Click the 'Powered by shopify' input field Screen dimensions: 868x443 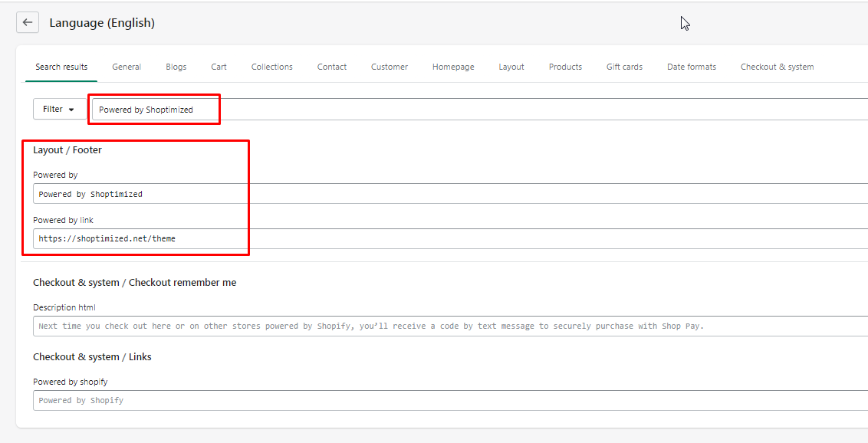point(450,400)
